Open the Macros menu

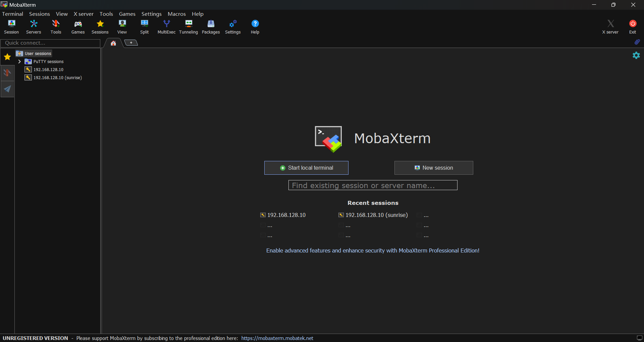click(176, 14)
